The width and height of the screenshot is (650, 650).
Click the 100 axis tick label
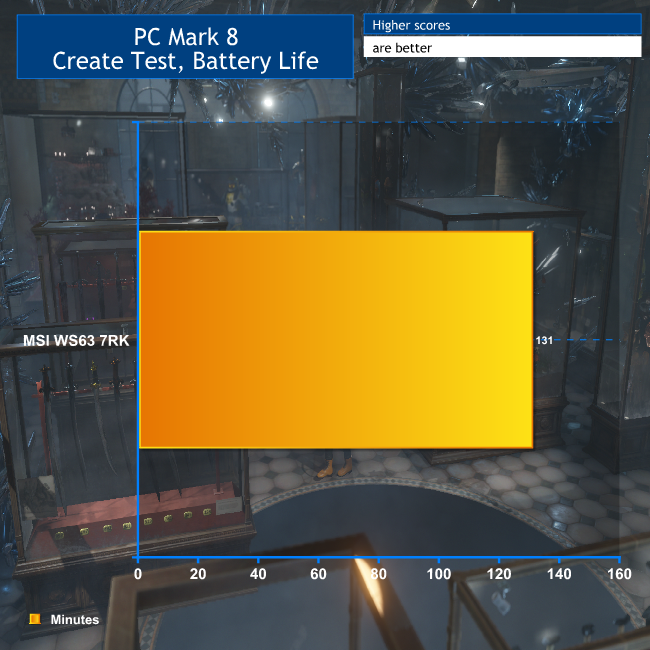click(x=439, y=574)
